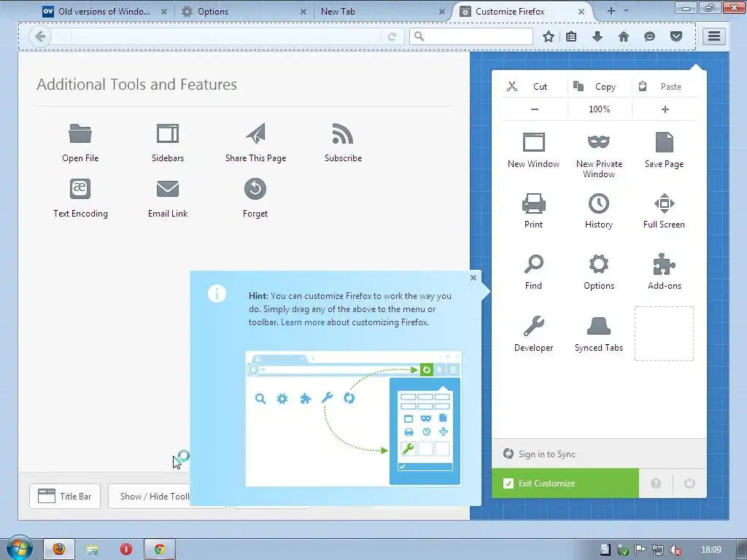Click the muted volume tray icon
The height and width of the screenshot is (560, 747).
click(676, 550)
